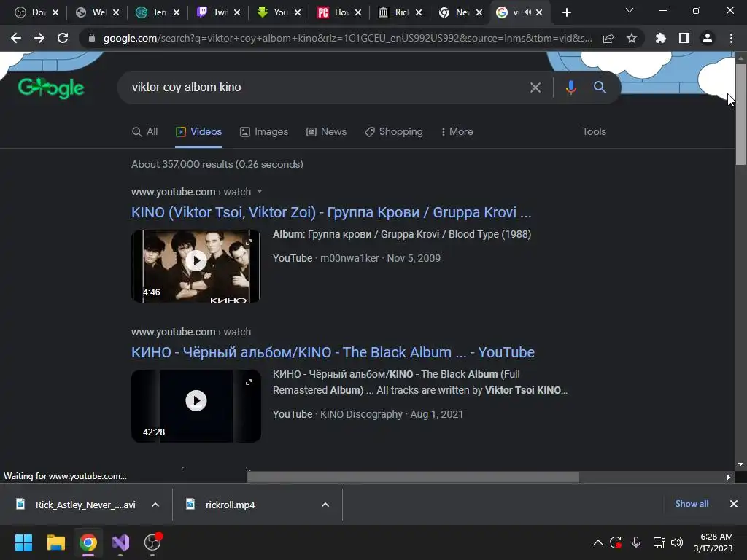Reload the Google search page
This screenshot has width=747, height=560.
pyautogui.click(x=63, y=38)
